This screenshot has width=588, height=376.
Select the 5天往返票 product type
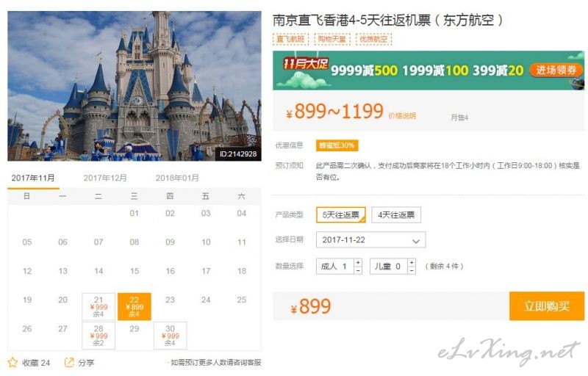[x=341, y=215]
